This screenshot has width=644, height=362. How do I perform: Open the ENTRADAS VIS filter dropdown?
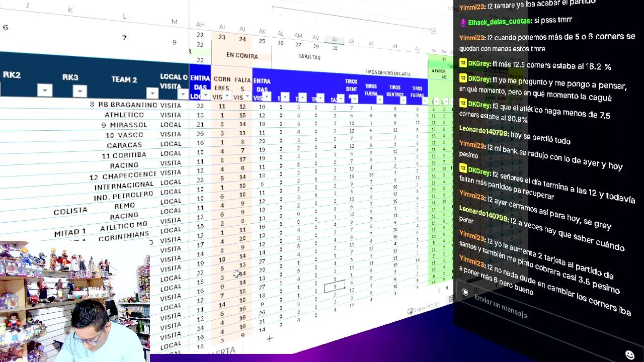click(x=267, y=97)
